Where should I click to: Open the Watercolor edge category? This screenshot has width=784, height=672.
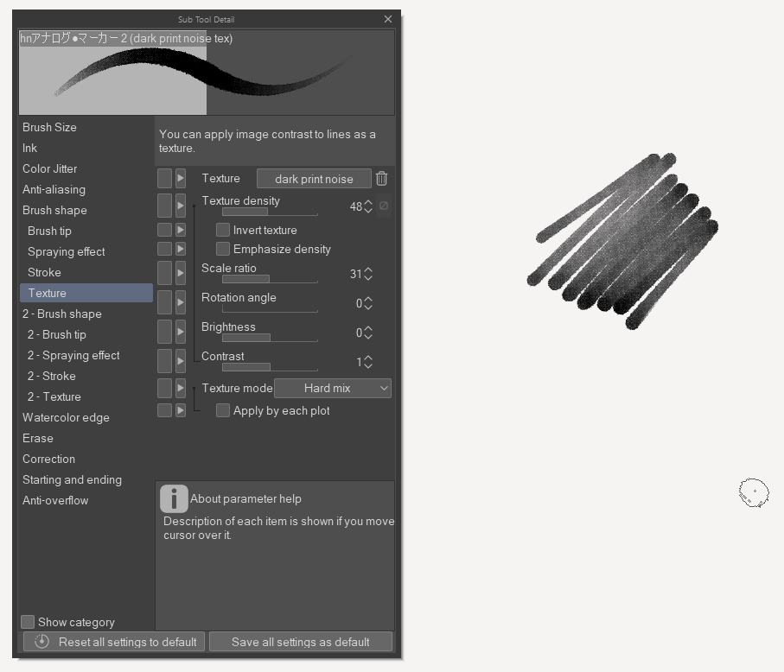[86, 418]
